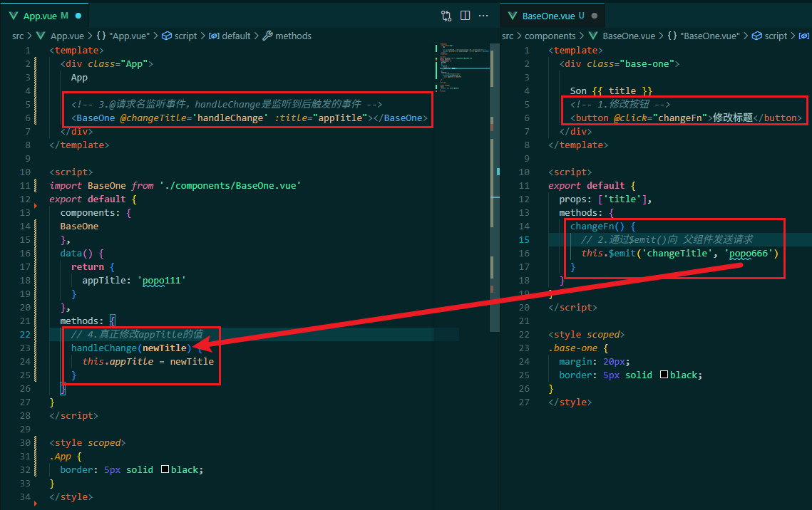Switch to the BaseOne.vue editor tab
The height and width of the screenshot is (510, 812).
(552, 16)
